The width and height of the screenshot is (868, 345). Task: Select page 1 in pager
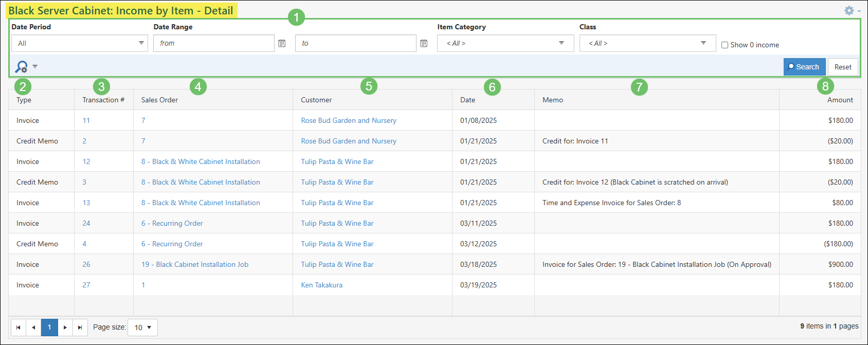49,328
